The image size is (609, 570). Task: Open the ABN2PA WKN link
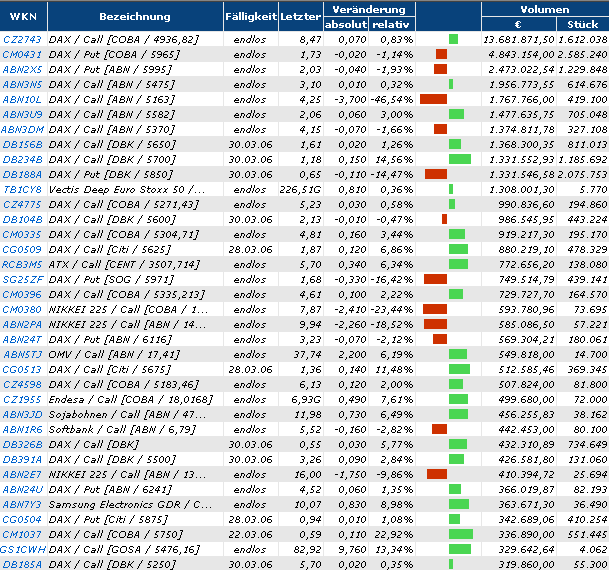pyautogui.click(x=23, y=324)
